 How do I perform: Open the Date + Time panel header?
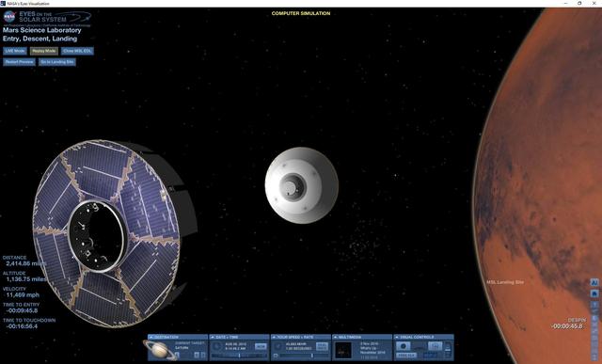coord(239,337)
